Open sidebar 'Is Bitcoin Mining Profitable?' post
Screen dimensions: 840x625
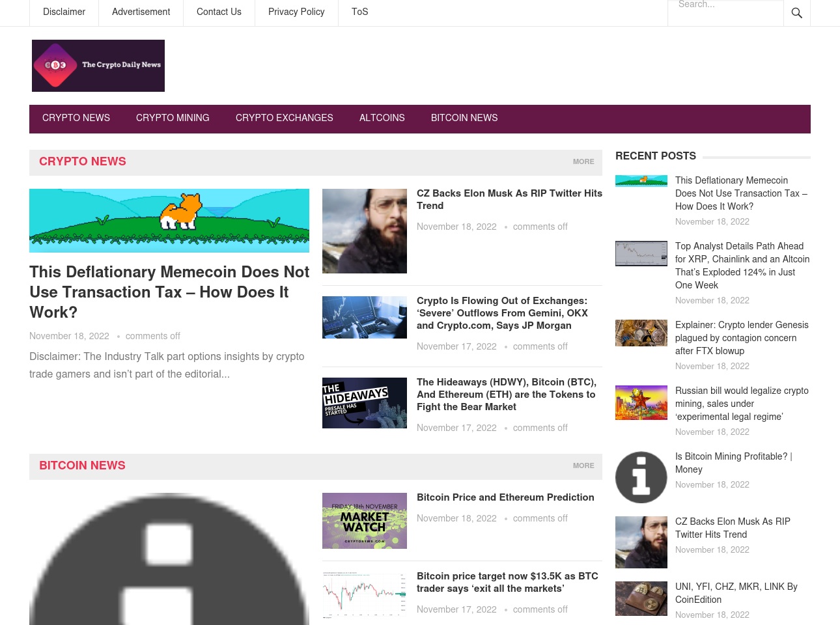734,463
